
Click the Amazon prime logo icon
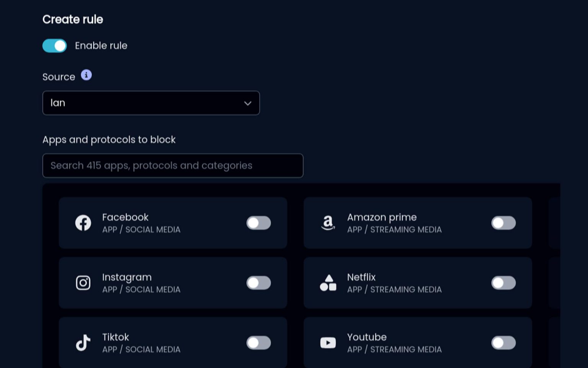(328, 223)
